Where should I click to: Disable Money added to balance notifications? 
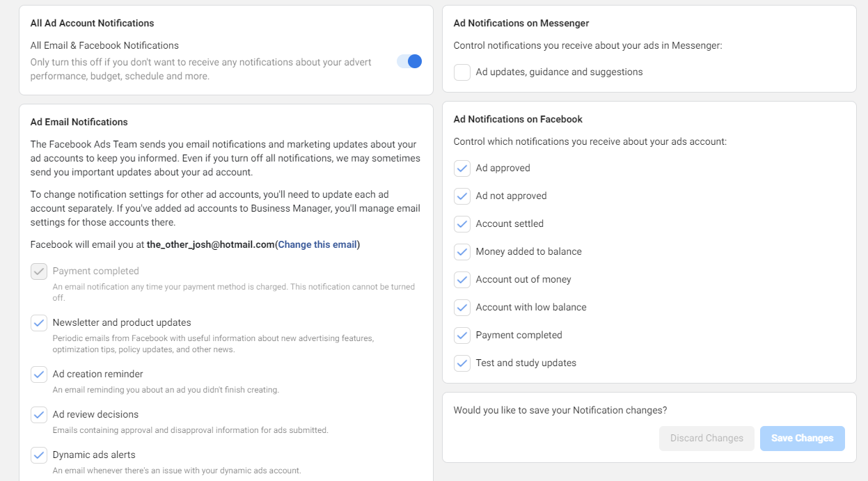(461, 251)
